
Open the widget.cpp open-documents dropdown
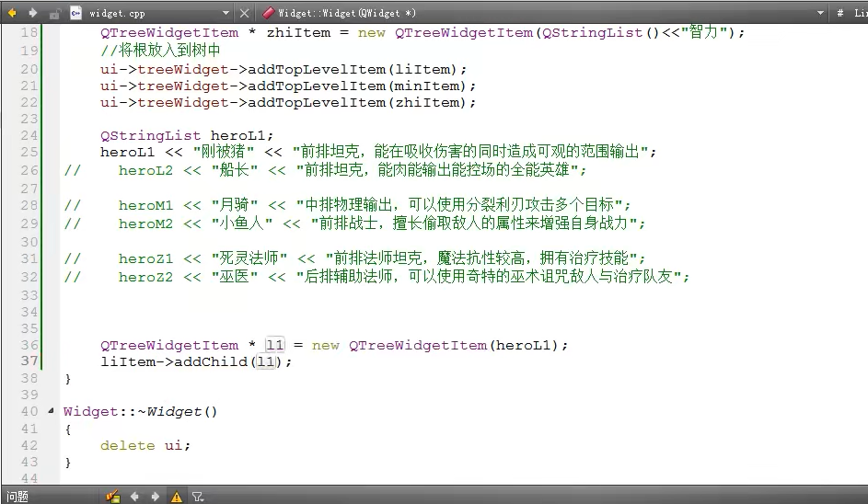[226, 13]
